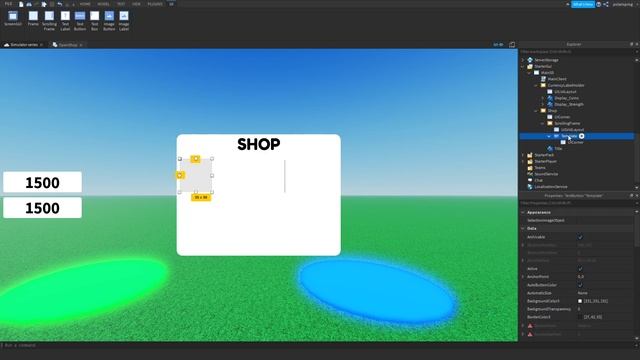Click the Open file icon in the quick access bar
Image resolution: width=640 pixels, height=360 pixels.
coord(29,4)
